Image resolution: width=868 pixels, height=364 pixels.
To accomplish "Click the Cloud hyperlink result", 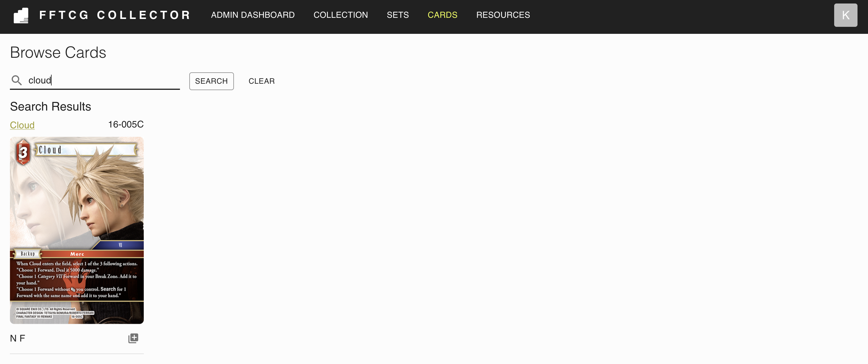I will 22,125.
